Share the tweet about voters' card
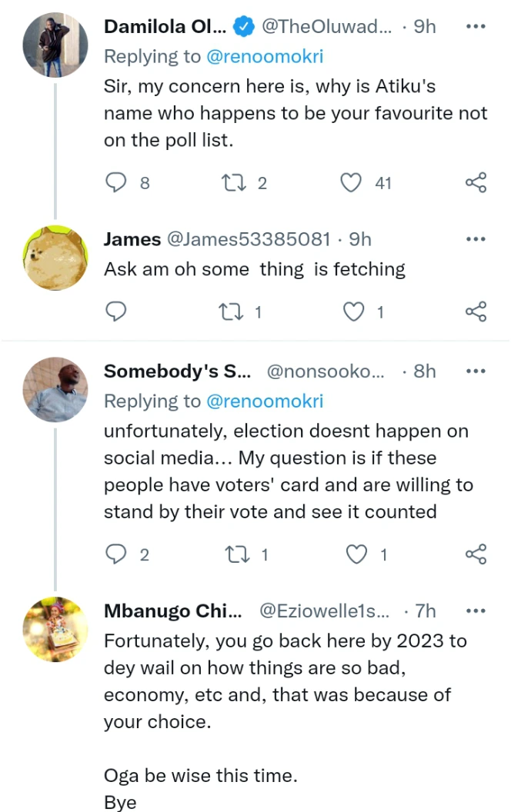 tap(476, 554)
